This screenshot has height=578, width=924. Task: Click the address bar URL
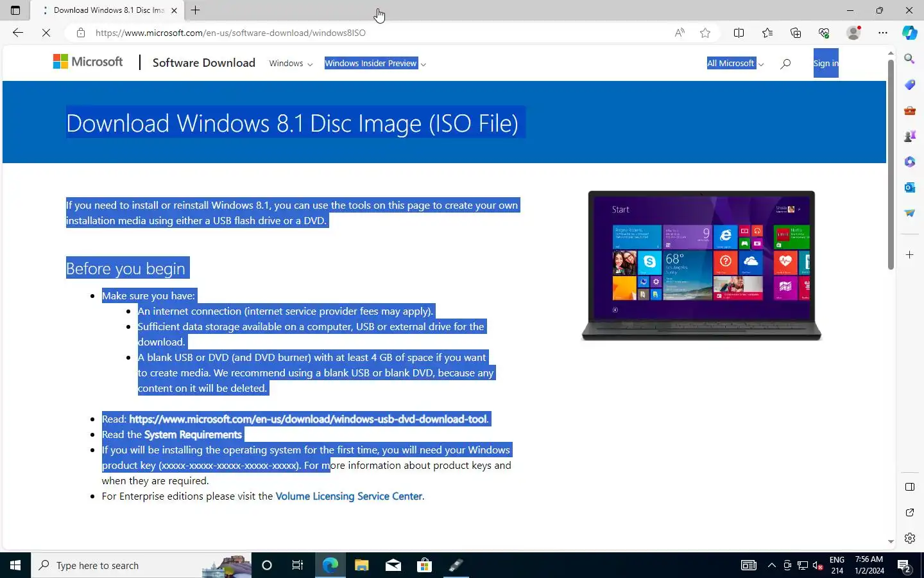231,33
